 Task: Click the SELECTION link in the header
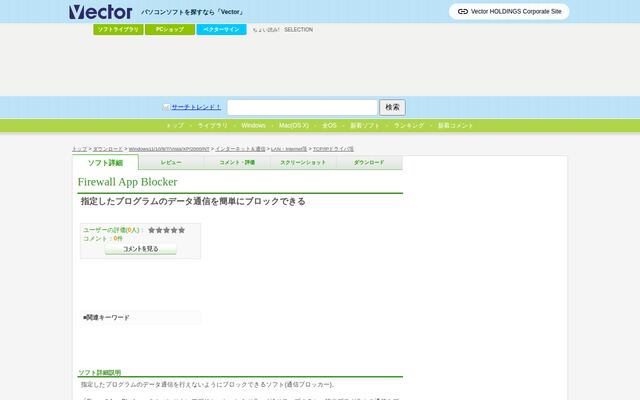click(298, 30)
